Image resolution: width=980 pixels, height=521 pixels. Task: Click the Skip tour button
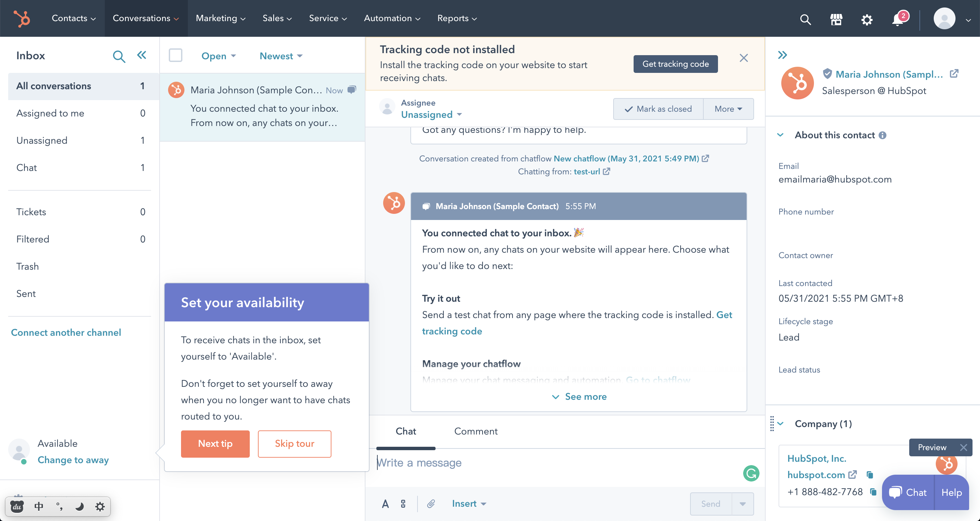click(x=294, y=444)
